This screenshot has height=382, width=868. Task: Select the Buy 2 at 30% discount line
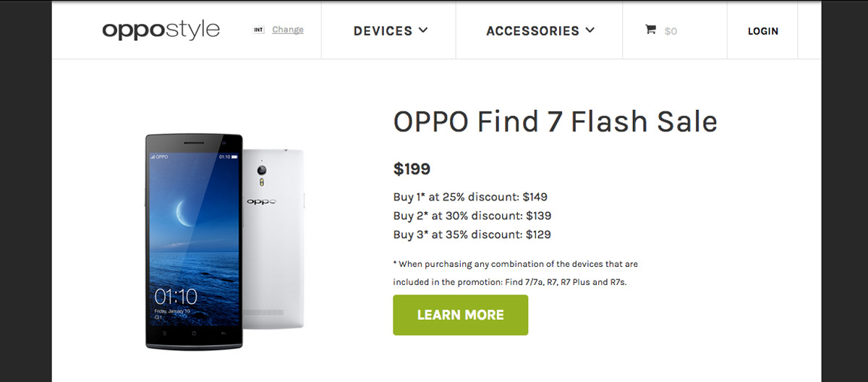tap(472, 216)
